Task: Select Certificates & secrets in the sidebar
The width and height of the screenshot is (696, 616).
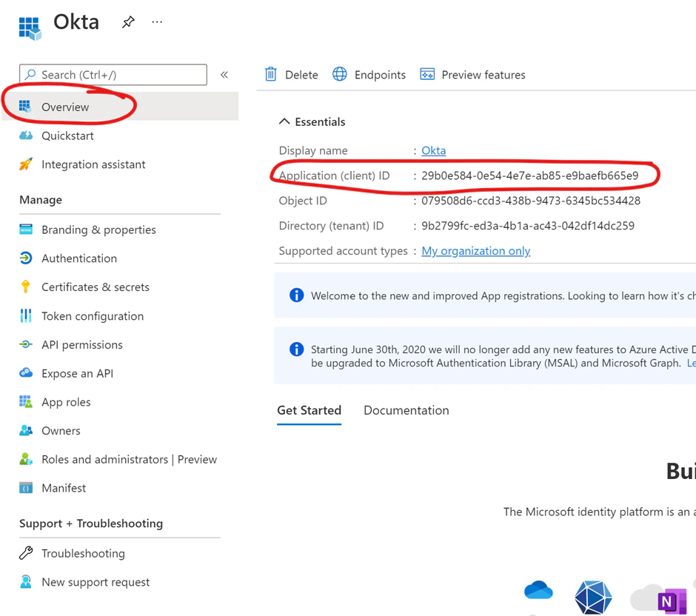Action: pos(96,287)
